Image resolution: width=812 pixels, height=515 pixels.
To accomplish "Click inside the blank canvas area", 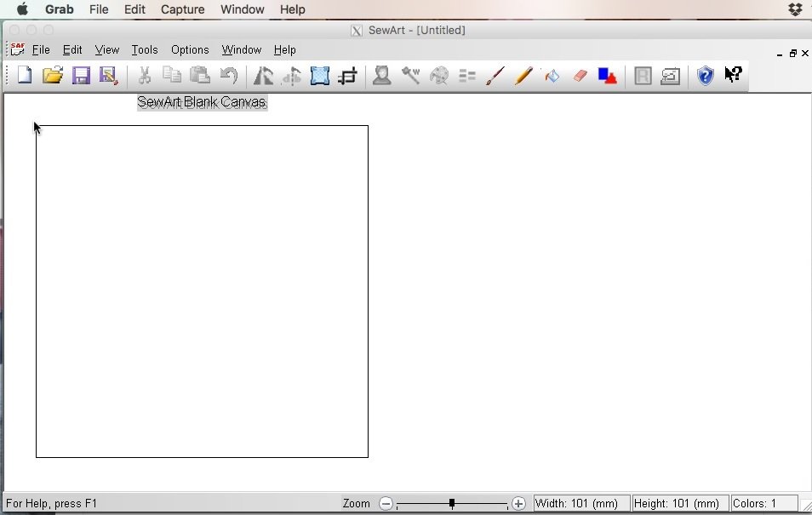I will point(202,291).
